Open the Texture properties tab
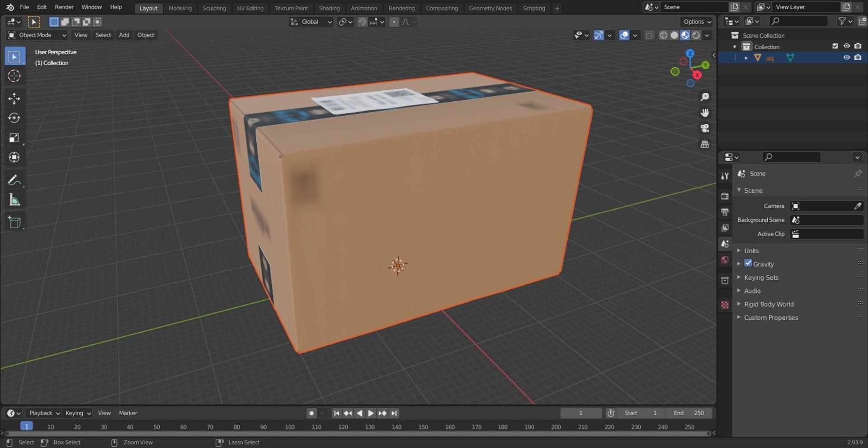Viewport: 868px width, 448px height. [x=725, y=305]
